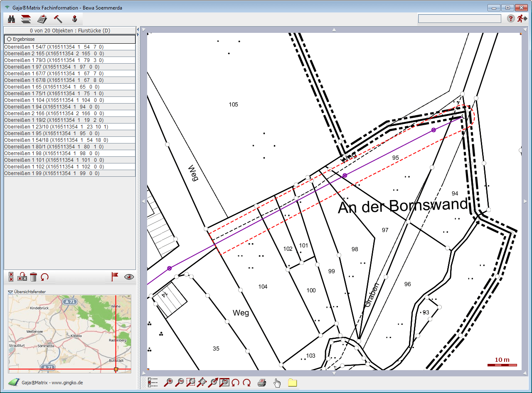Click the search input field at top right
Image resolution: width=532 pixels, height=393 pixels.
(459, 19)
